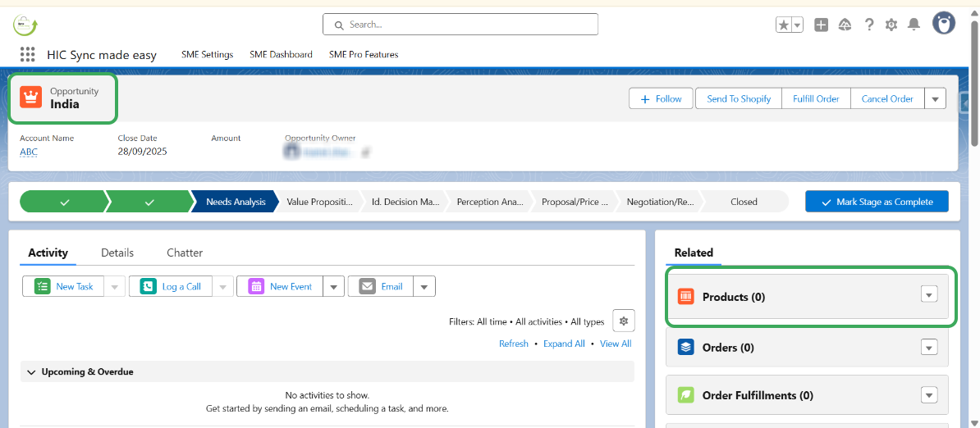Switch to Details tab
This screenshot has width=980, height=428.
117,253
